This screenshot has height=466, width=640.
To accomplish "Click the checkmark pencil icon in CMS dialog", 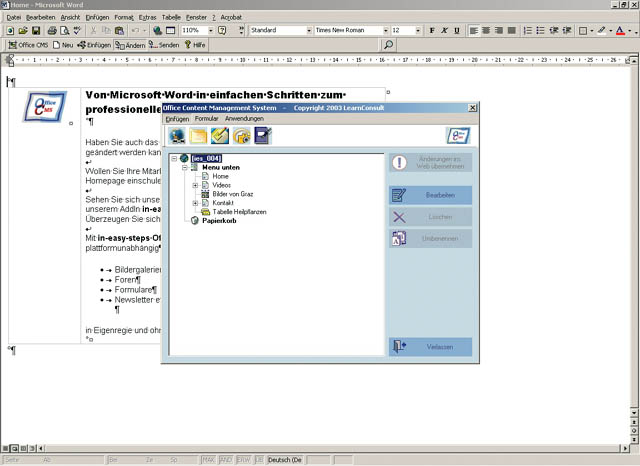I will click(220, 136).
